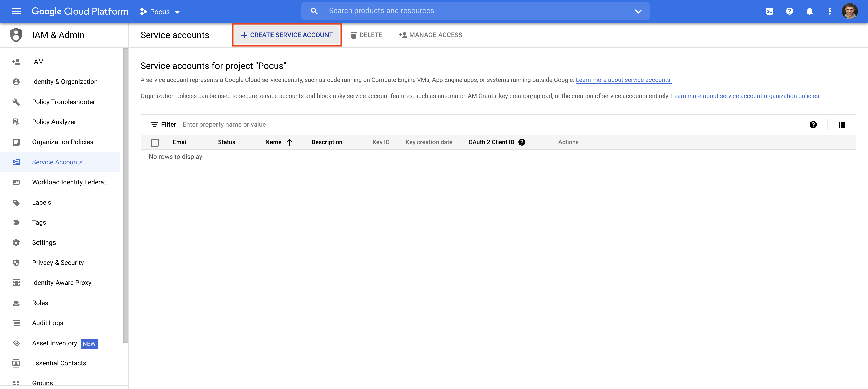
Task: Toggle the select all rows checkbox
Action: [155, 142]
